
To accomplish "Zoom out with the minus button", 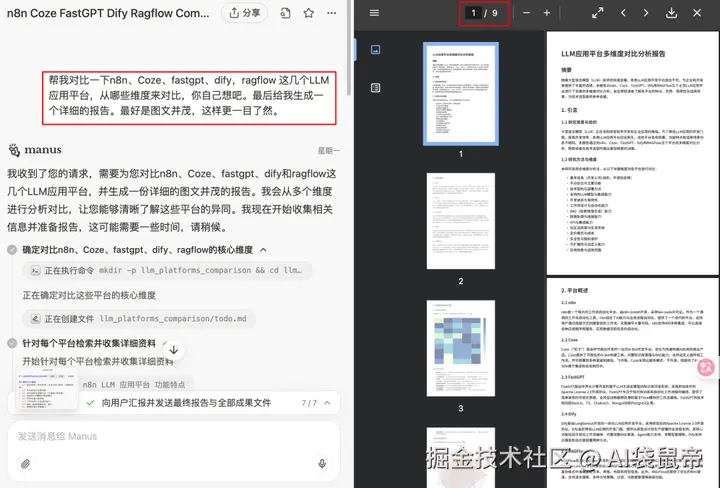I will tap(526, 13).
